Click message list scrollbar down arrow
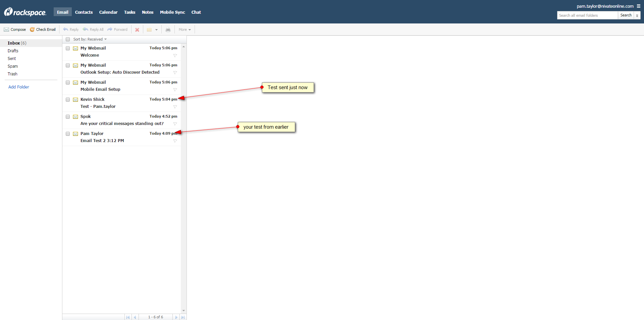Image resolution: width=644 pixels, height=320 pixels. [183, 311]
